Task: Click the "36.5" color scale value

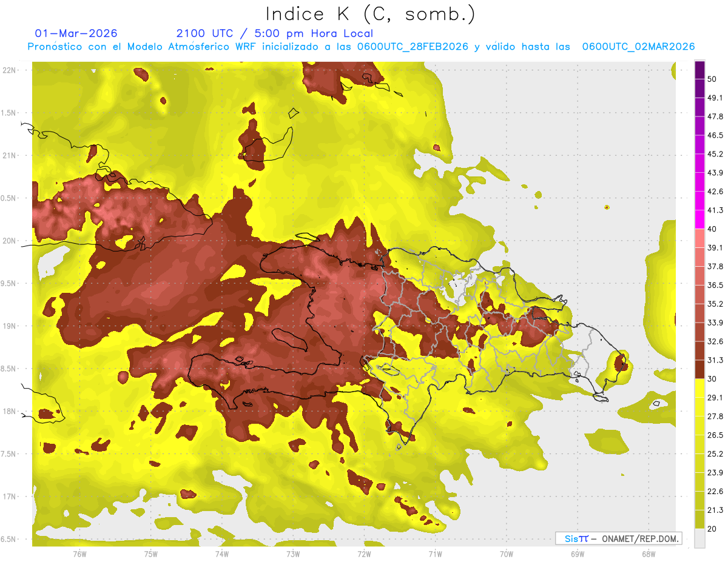Action: click(715, 285)
